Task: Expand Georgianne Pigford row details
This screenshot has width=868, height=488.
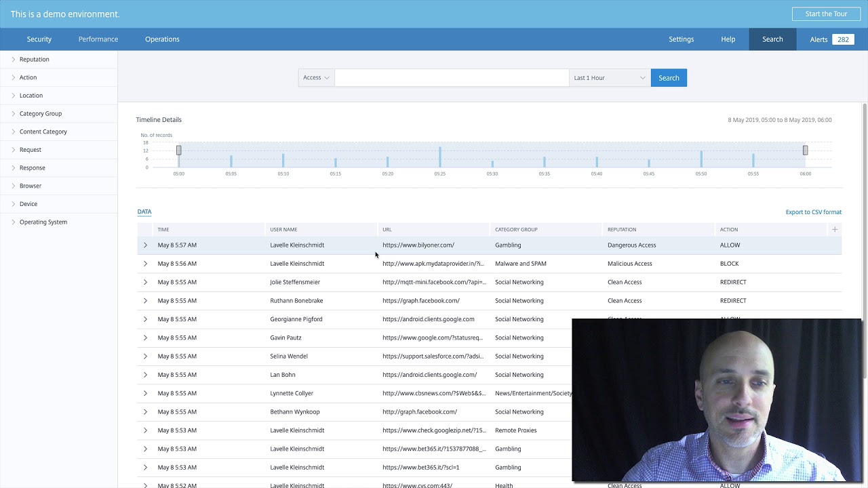Action: click(x=145, y=319)
